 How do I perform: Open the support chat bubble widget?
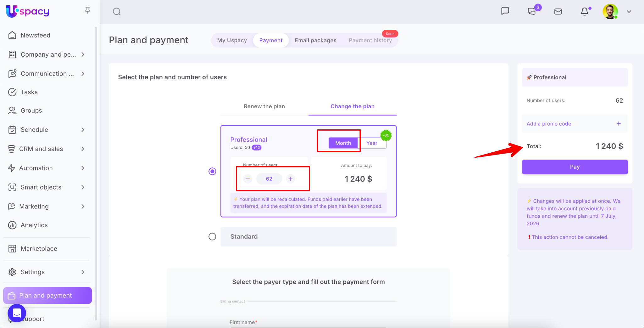pos(17,313)
